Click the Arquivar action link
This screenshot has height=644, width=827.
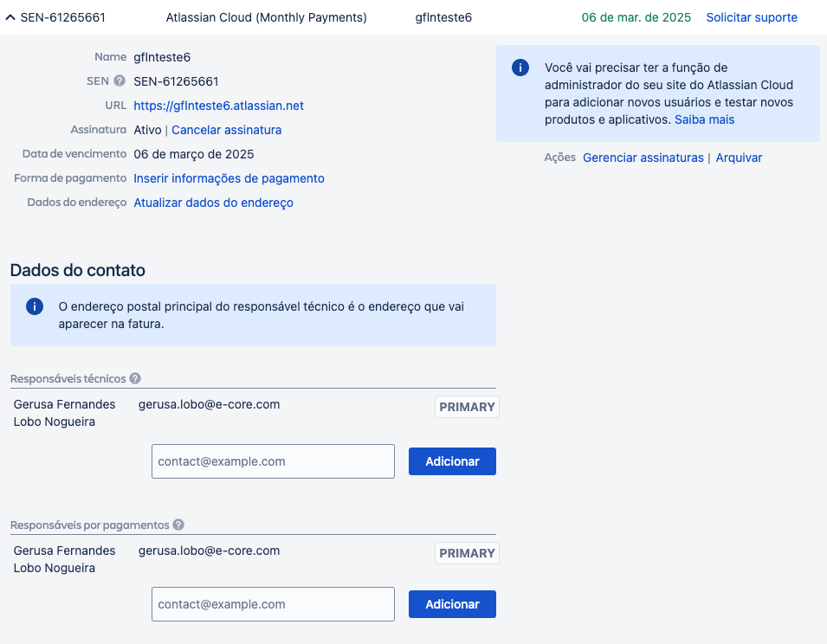click(x=739, y=158)
